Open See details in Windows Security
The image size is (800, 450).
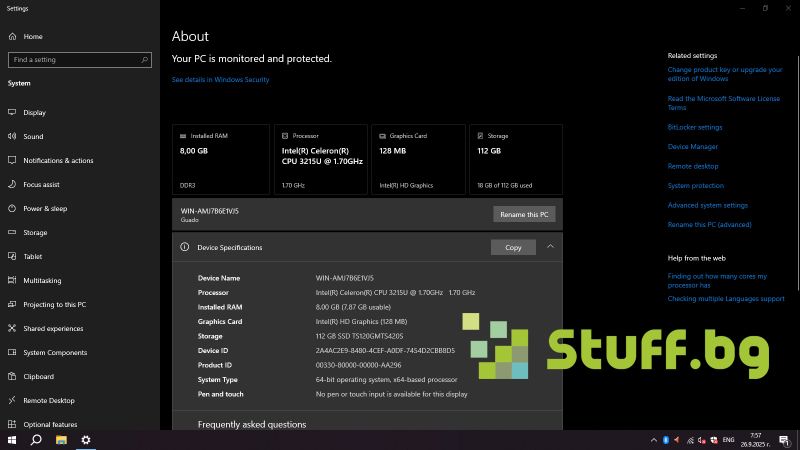click(x=220, y=80)
